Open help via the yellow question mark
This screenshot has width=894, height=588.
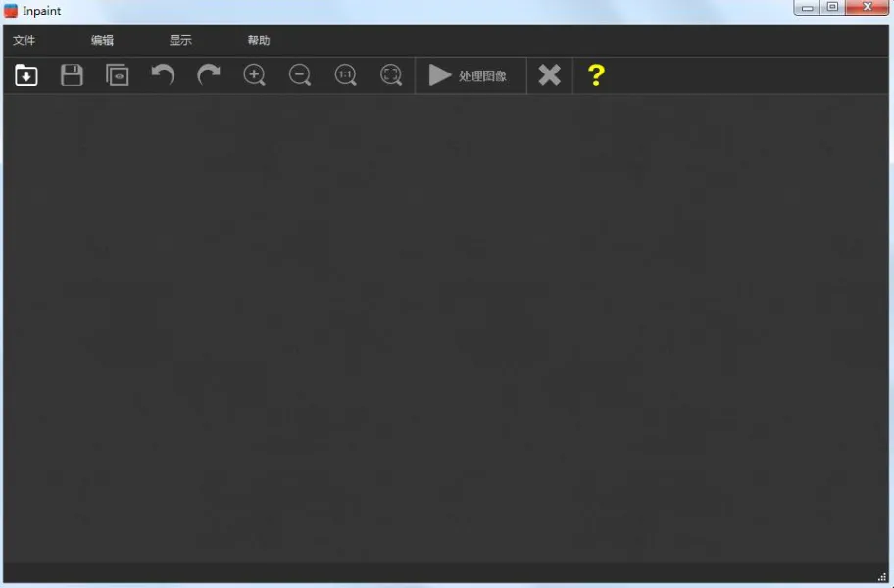[596, 75]
